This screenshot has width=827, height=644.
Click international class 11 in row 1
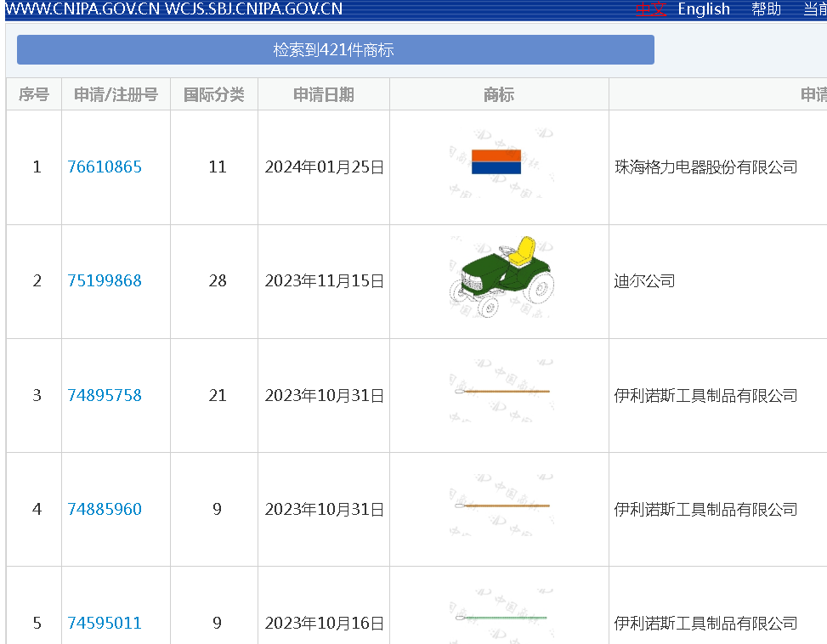coord(218,167)
